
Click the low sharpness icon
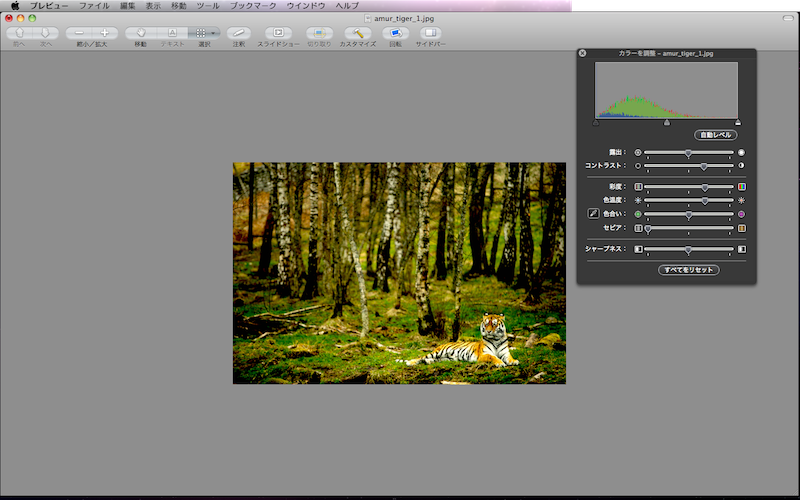click(x=638, y=249)
